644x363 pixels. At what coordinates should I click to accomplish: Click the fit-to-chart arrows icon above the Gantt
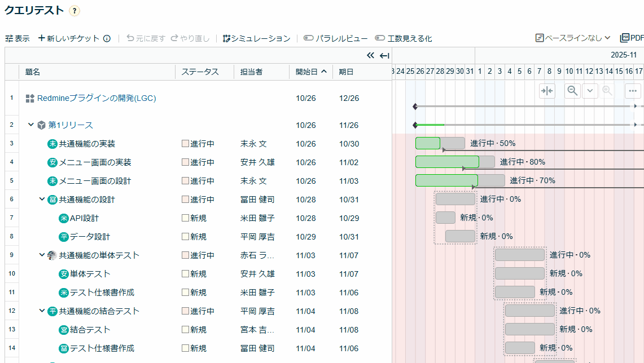click(x=546, y=90)
